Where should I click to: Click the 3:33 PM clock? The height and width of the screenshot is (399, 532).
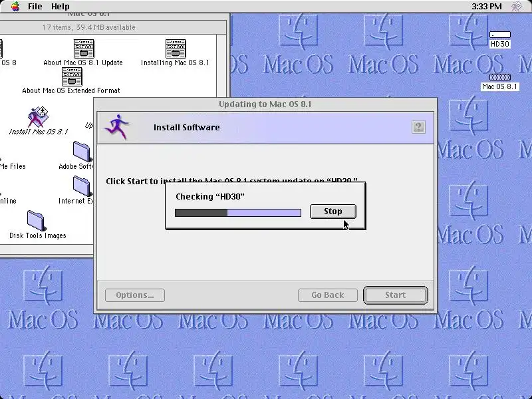pos(487,6)
